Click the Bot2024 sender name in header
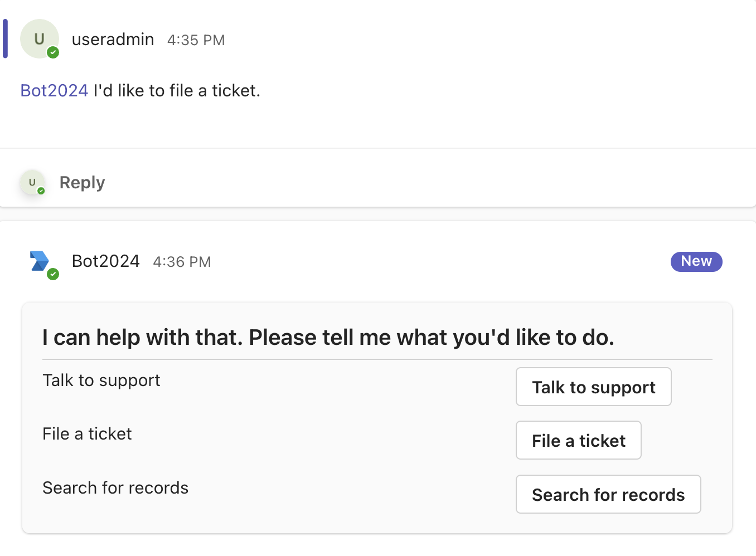The image size is (756, 556). pos(105,261)
